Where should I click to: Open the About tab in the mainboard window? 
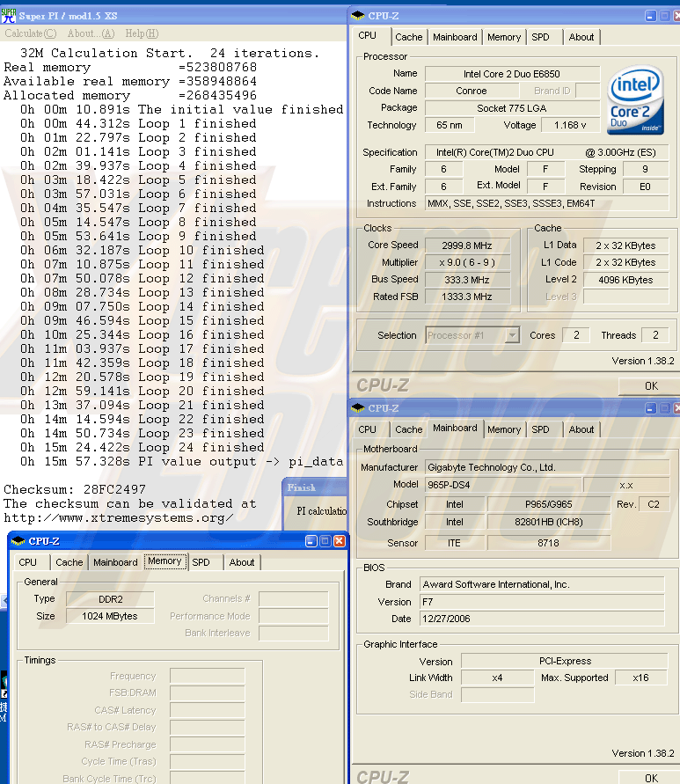pyautogui.click(x=581, y=429)
